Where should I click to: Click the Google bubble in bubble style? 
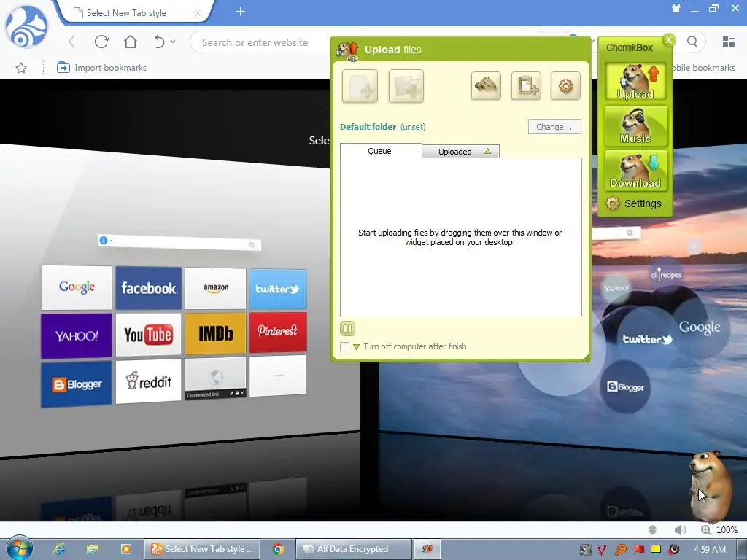[x=699, y=327]
